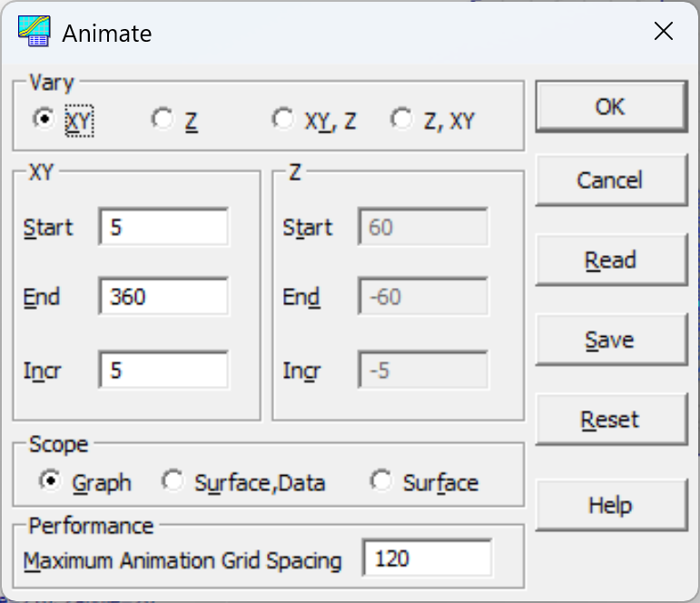This screenshot has height=603, width=700.
Task: Focus the Maximum Animation Grid Spacing field
Action: click(429, 559)
